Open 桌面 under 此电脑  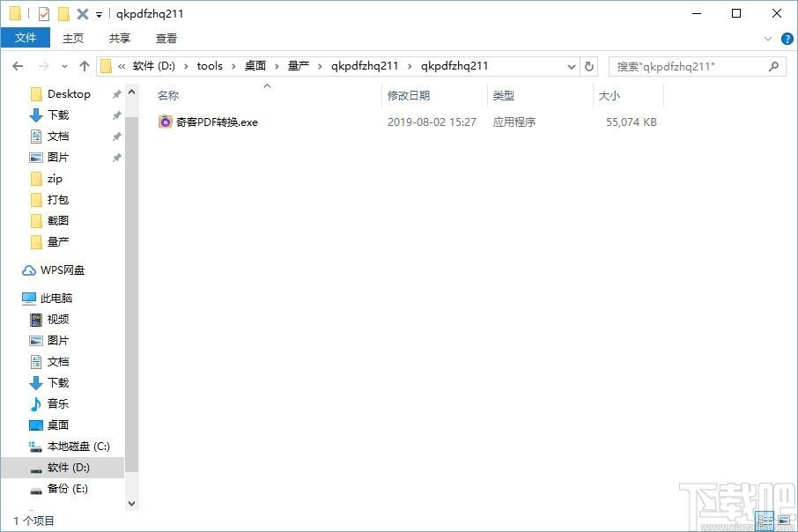(58, 425)
